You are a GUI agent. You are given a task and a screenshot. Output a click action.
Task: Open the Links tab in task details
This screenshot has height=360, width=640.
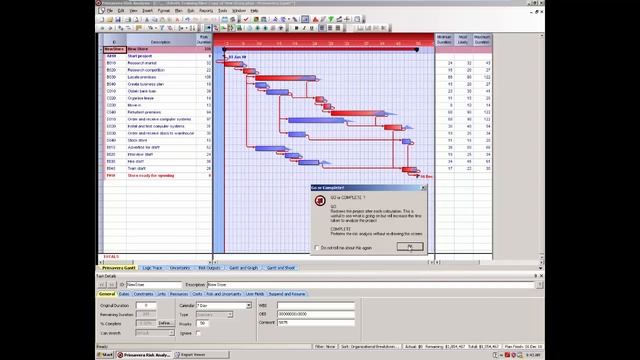(162, 294)
